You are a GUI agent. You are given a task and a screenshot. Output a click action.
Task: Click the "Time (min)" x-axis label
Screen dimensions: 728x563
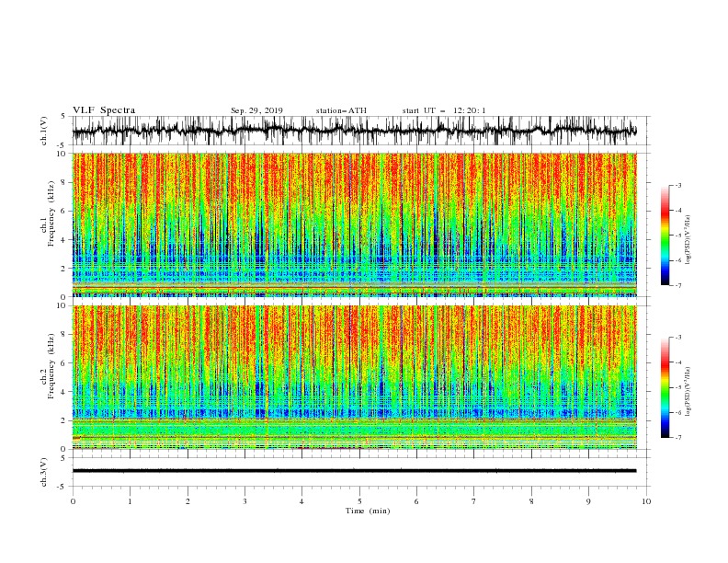click(368, 511)
